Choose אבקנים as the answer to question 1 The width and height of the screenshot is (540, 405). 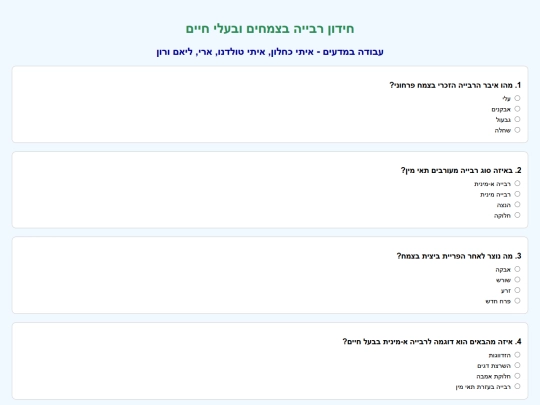tap(517, 109)
